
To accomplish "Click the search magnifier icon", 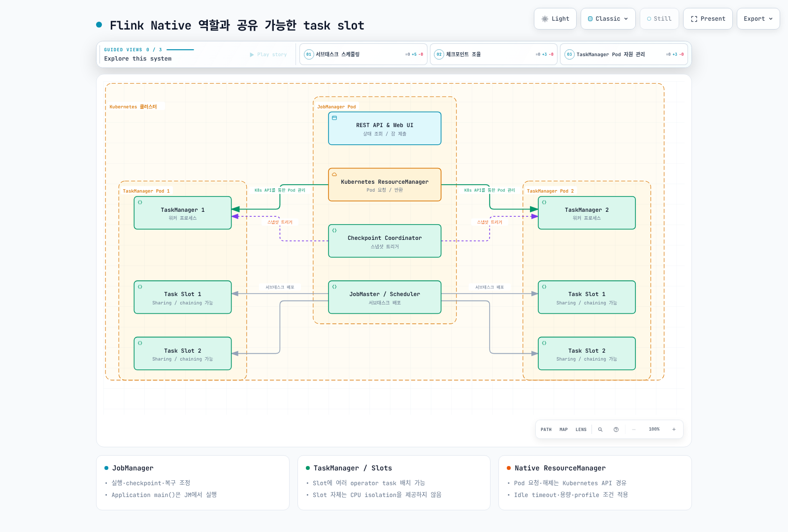I will [600, 430].
